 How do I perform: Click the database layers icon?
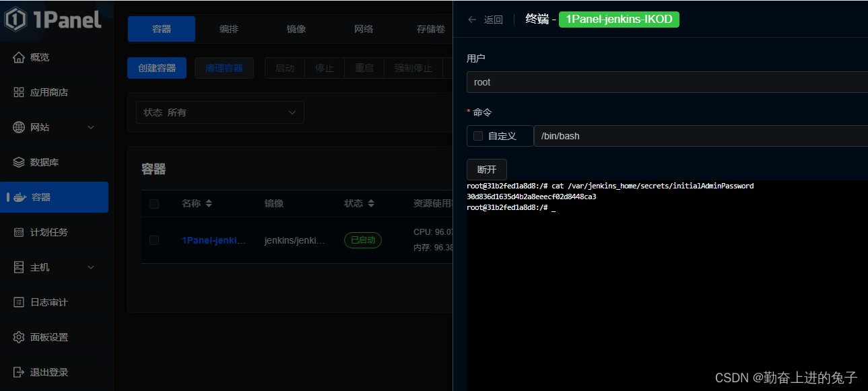click(19, 162)
